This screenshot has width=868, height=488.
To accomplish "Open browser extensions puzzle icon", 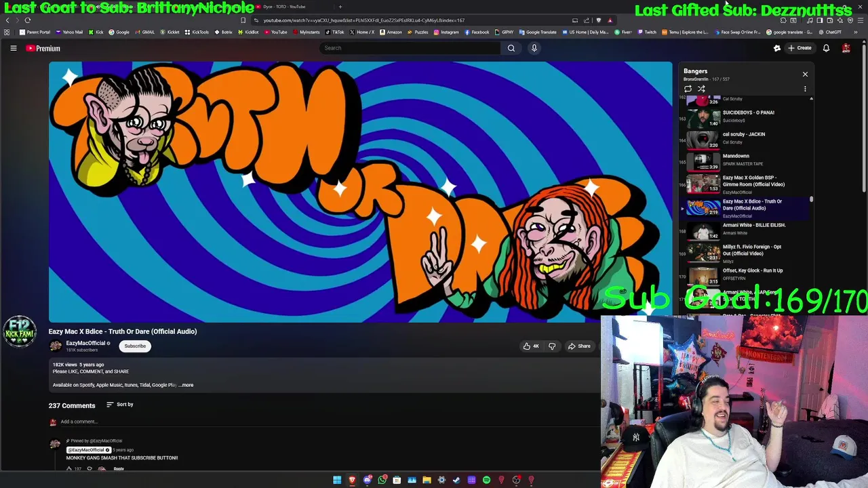I will [x=783, y=20].
